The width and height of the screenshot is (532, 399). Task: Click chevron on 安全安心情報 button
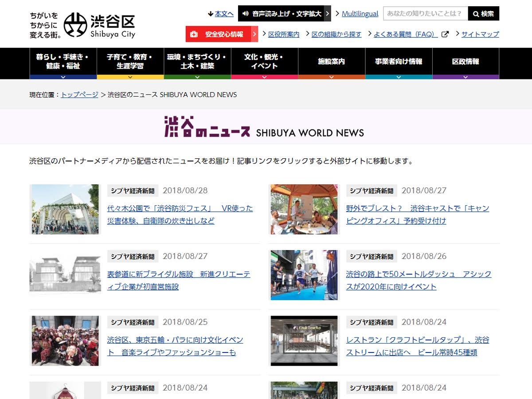pyautogui.click(x=254, y=34)
